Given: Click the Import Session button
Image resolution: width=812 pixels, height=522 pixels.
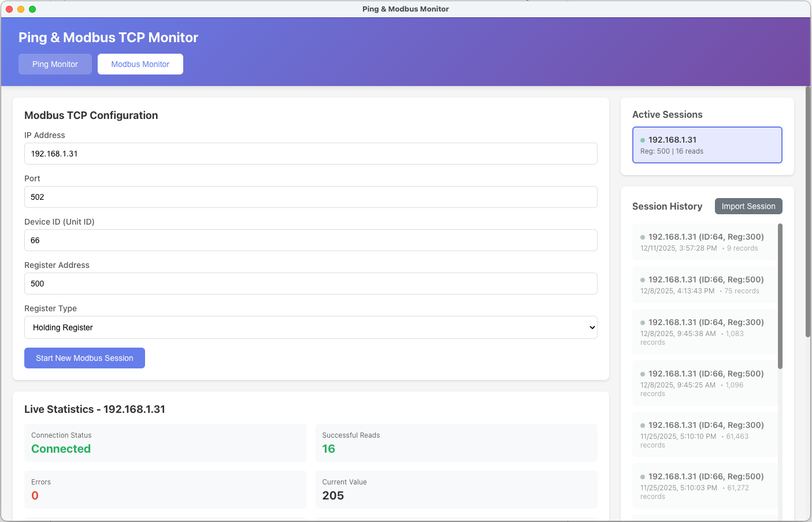Looking at the screenshot, I should pos(748,206).
